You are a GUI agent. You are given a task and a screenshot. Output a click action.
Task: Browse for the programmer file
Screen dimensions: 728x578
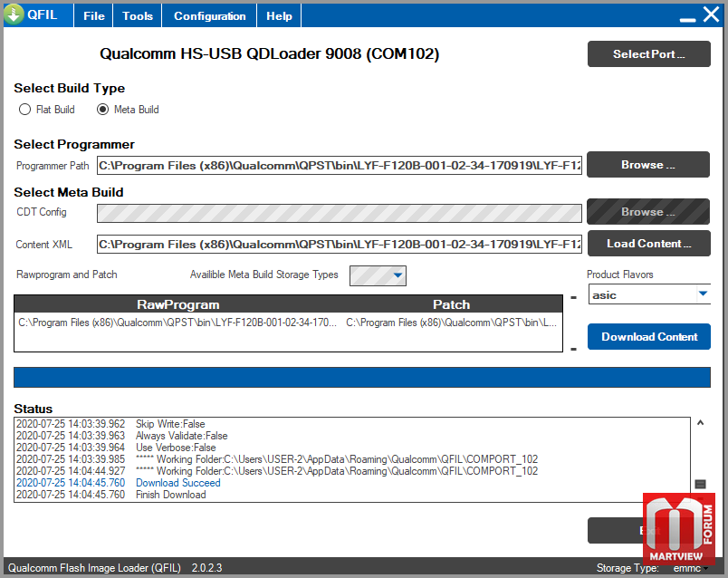pos(648,165)
